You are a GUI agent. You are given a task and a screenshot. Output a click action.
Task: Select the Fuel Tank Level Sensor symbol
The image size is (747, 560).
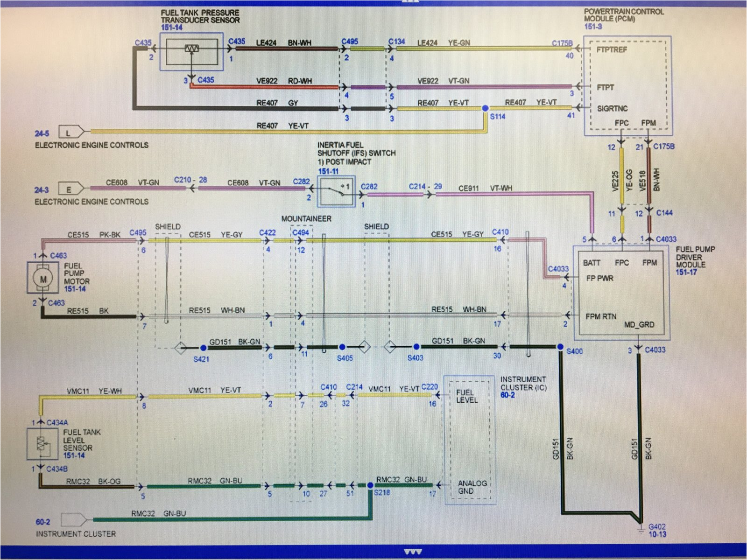pos(42,444)
